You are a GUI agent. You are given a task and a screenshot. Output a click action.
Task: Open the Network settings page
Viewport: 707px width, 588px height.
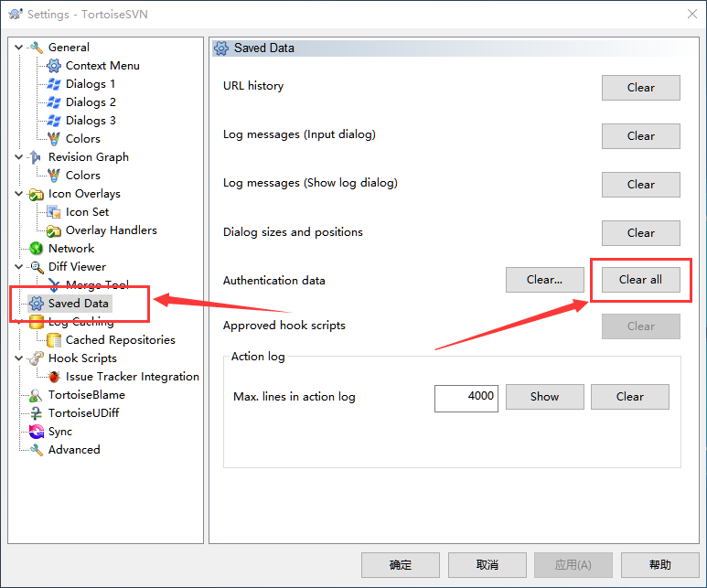(71, 249)
